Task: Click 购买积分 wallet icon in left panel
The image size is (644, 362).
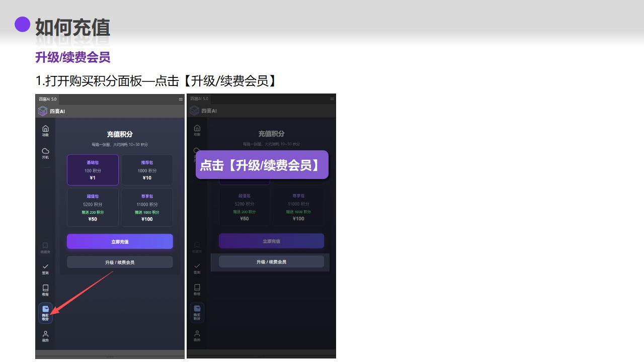Action: click(x=45, y=312)
